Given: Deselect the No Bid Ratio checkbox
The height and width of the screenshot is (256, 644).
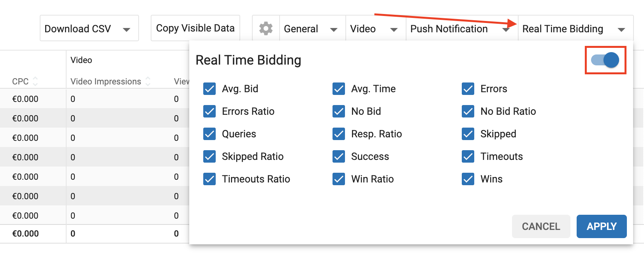Looking at the screenshot, I should (x=468, y=111).
